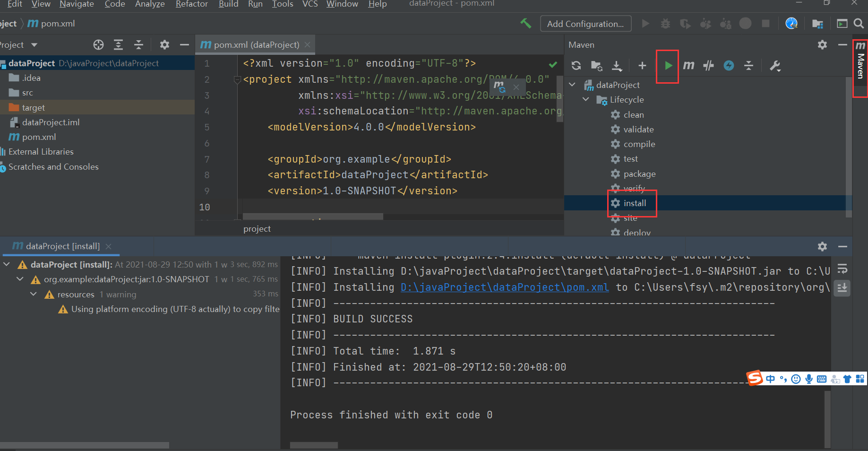Close the dataProject [install] run tab
The height and width of the screenshot is (451, 868).
(x=108, y=246)
